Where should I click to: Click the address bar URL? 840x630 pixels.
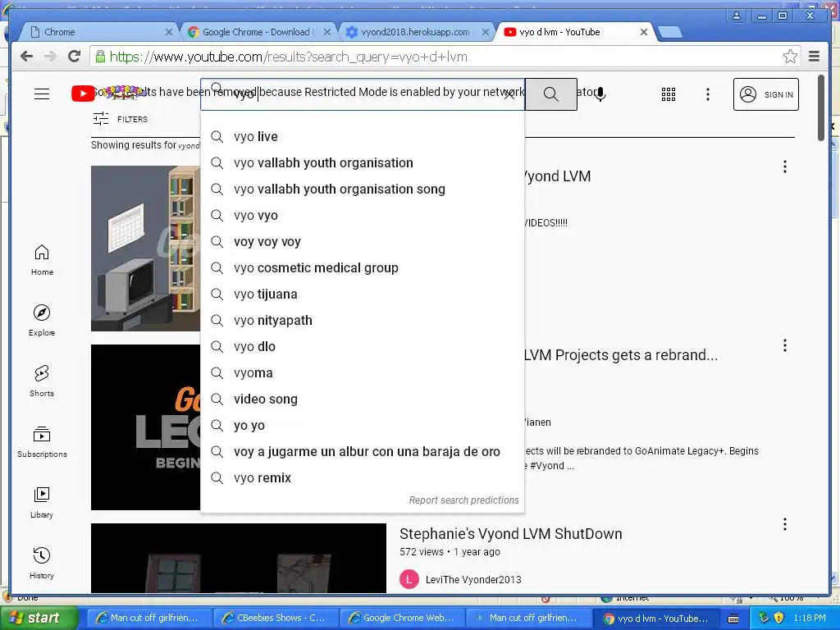(288, 57)
